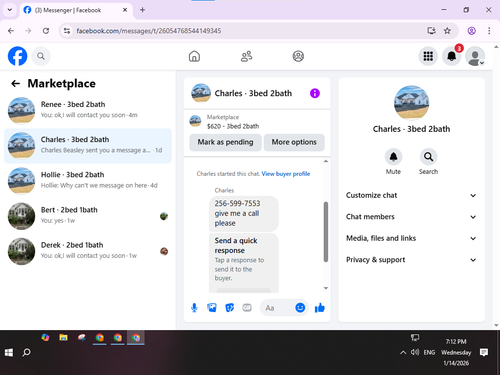Open the Facebook logo home link

(17, 56)
